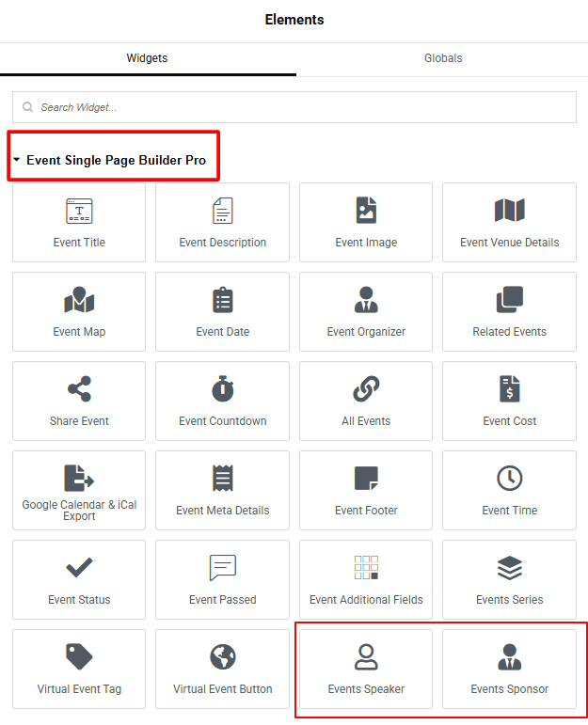Select the Event Status checkmark icon
This screenshot has height=725, width=588.
pos(79,568)
